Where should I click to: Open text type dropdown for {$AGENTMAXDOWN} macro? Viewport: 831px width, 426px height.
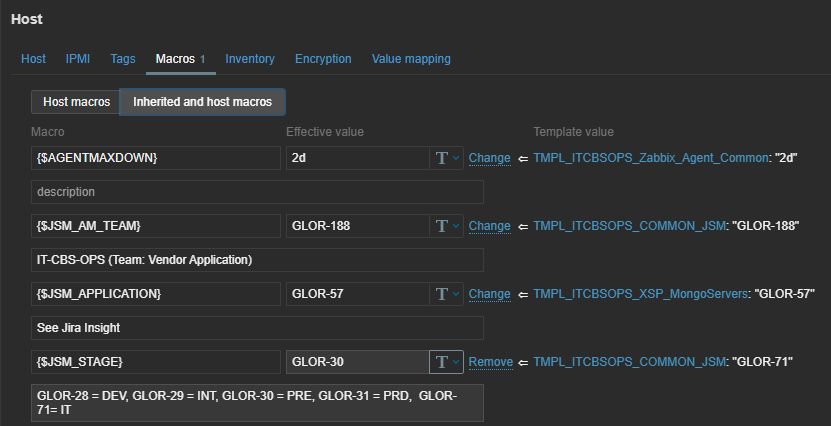coord(446,158)
